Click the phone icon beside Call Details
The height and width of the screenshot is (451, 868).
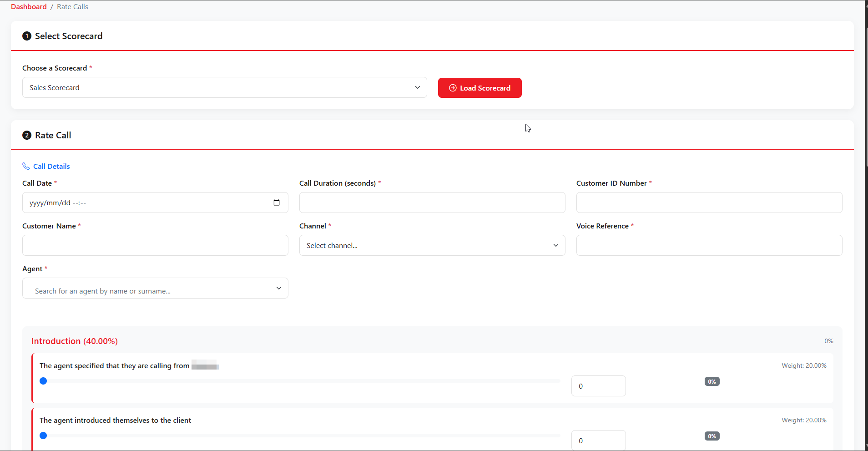[26, 166]
